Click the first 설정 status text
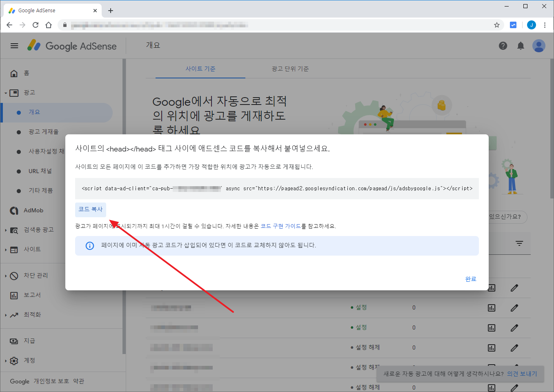Viewport: 554px width, 392px height. tap(361, 307)
